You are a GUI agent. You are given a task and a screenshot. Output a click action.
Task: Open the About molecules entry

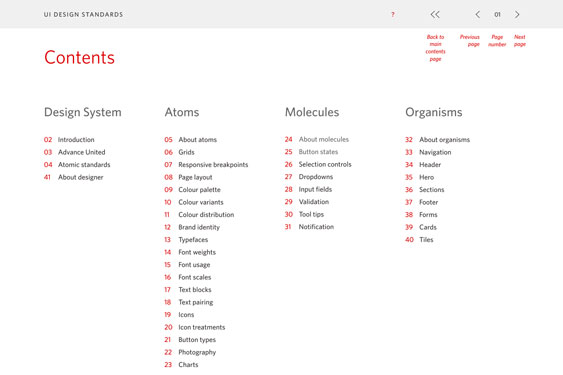[317, 139]
